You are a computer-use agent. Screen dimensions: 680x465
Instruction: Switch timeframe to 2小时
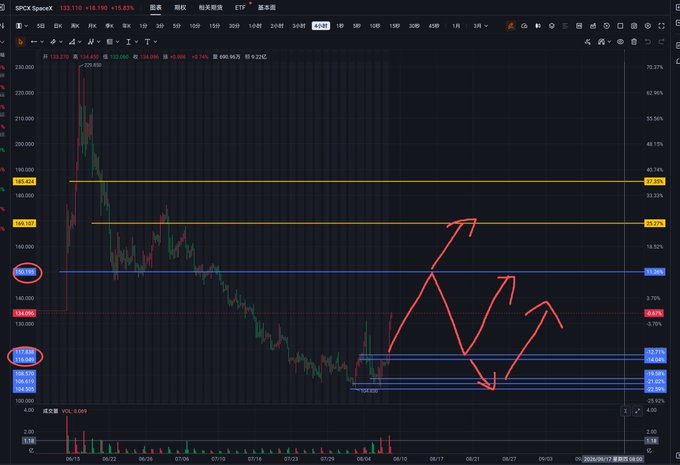[x=277, y=26]
